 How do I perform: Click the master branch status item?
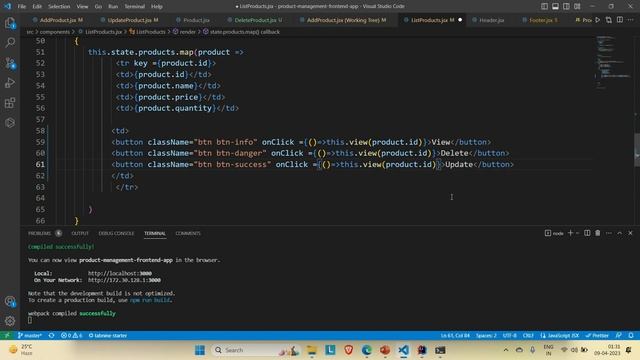click(x=30, y=336)
